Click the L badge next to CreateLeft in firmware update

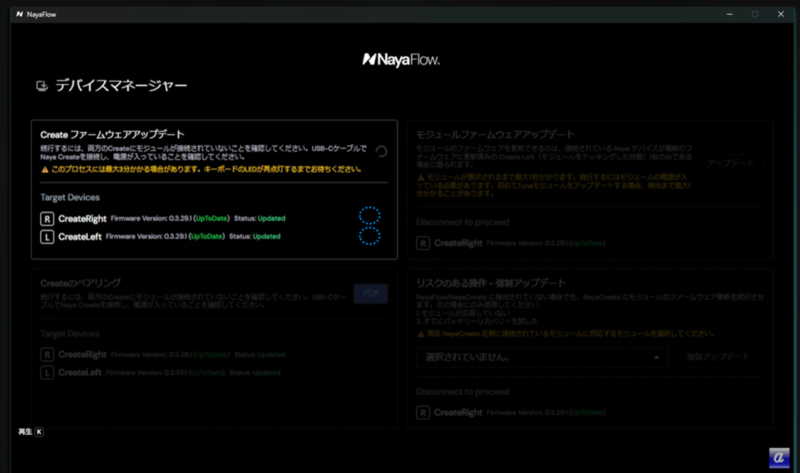[46, 237]
